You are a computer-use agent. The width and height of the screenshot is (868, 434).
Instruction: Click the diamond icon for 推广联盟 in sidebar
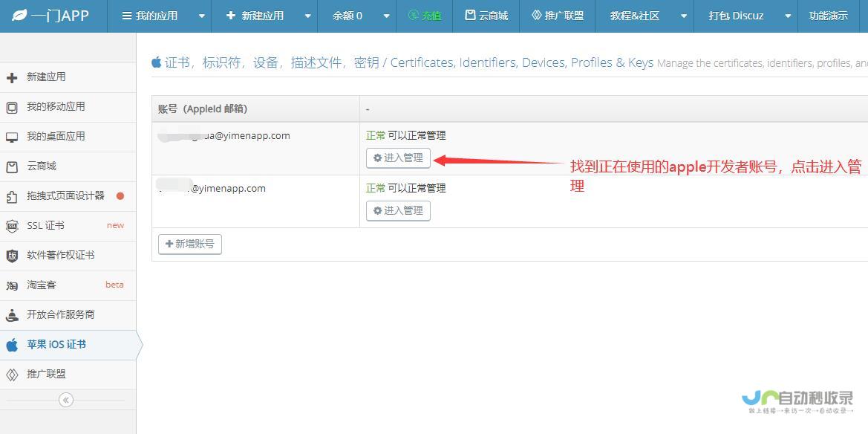click(x=12, y=375)
